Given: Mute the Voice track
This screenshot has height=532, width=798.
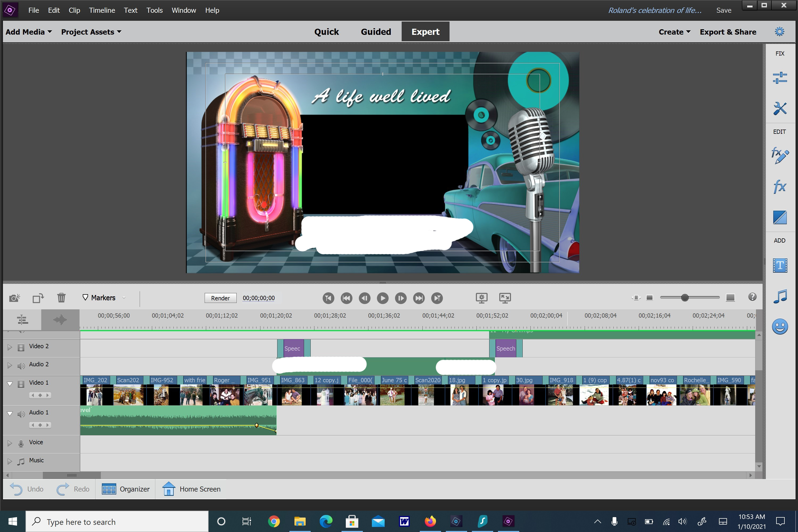Looking at the screenshot, I should (21, 443).
